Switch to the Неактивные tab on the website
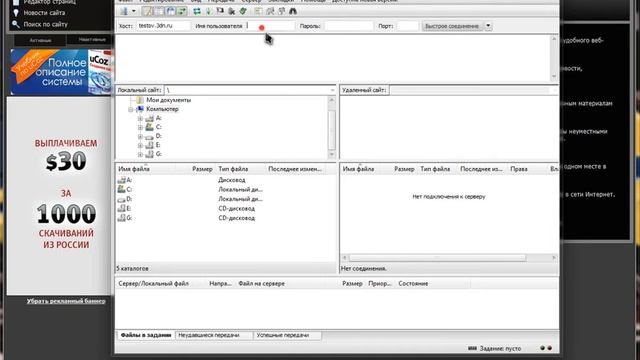The width and height of the screenshot is (640, 360). point(92,40)
